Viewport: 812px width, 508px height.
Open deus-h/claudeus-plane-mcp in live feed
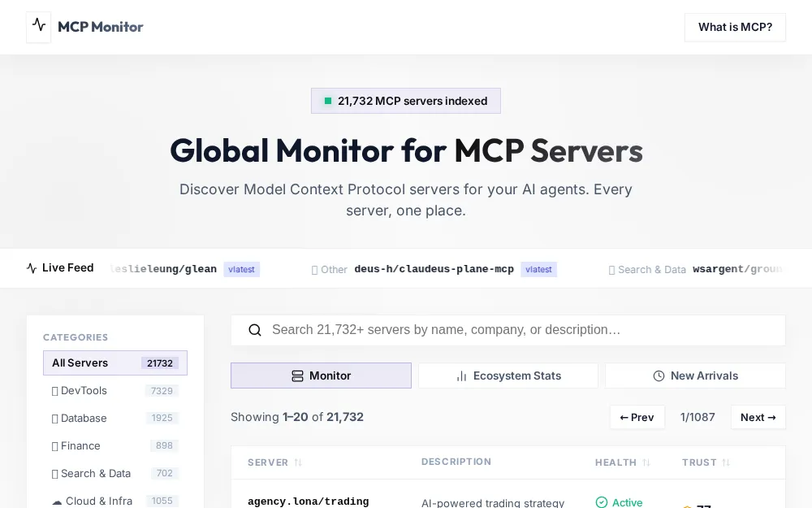[x=434, y=269]
